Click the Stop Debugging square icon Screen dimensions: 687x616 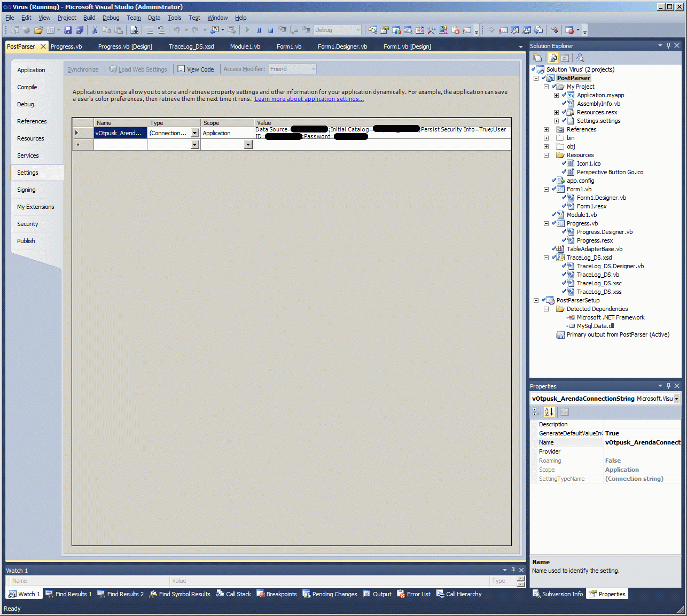click(270, 30)
